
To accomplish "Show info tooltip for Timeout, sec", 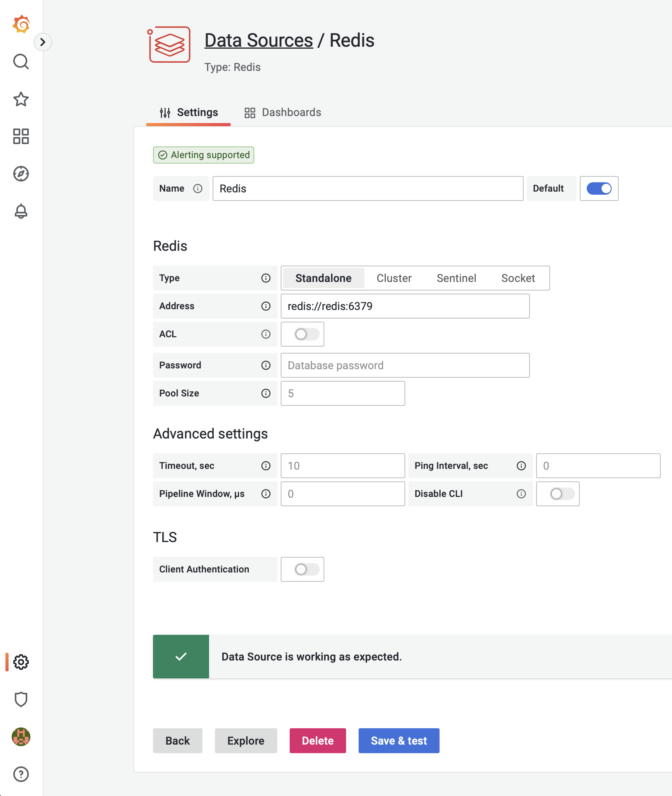I will (x=266, y=466).
